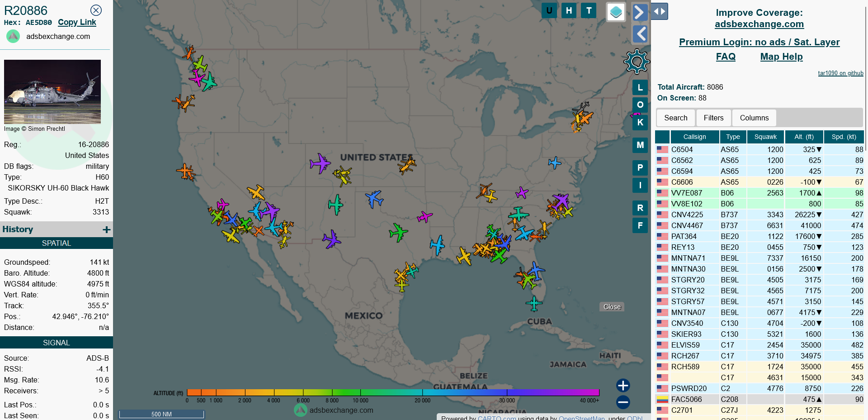Click the teal plane icon over Colorado
868x420 pixels.
click(335, 205)
